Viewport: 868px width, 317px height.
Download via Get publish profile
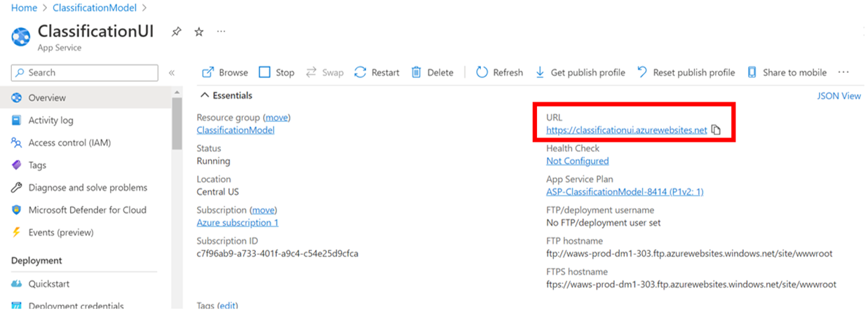click(x=580, y=72)
